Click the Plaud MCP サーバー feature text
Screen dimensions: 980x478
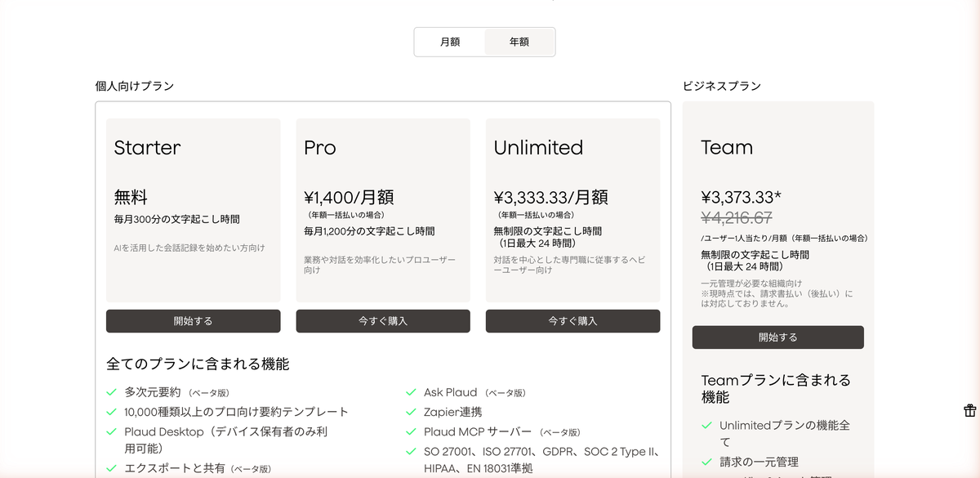click(x=478, y=431)
